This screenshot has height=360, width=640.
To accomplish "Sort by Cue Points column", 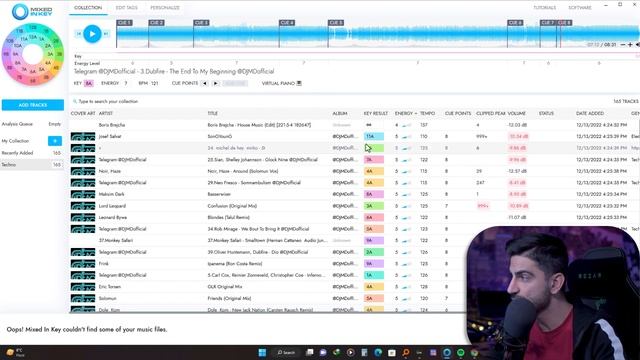I will pyautogui.click(x=458, y=113).
